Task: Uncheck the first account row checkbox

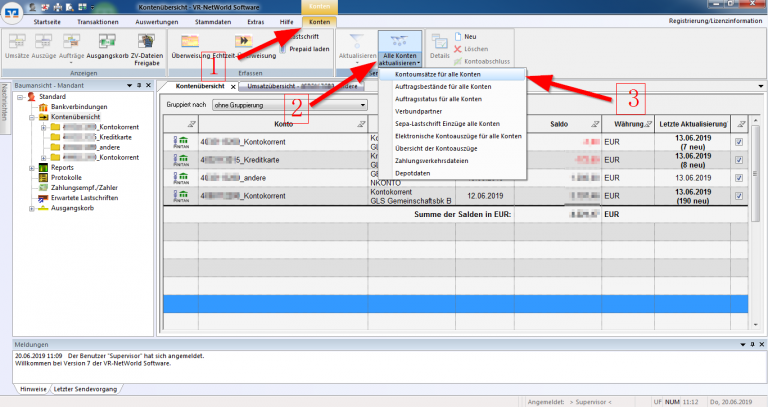Action: pos(738,142)
